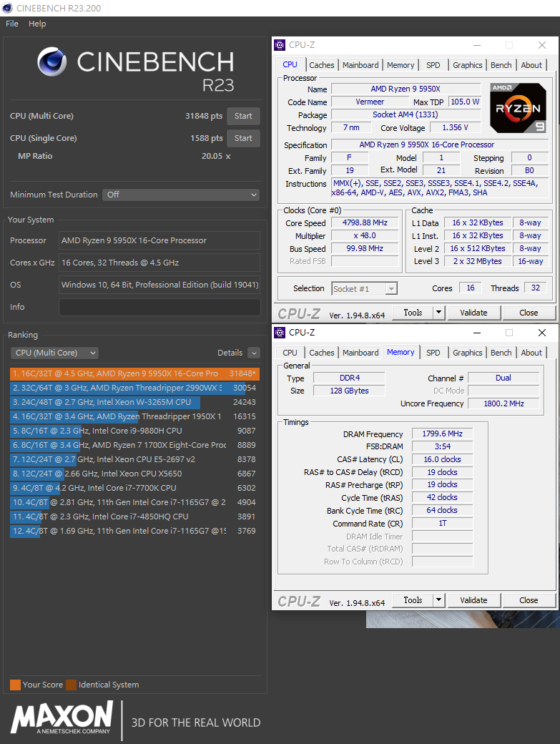Switch to Mainboard tab in lower CPU-Z window
The height and width of the screenshot is (744, 560).
pyautogui.click(x=360, y=353)
